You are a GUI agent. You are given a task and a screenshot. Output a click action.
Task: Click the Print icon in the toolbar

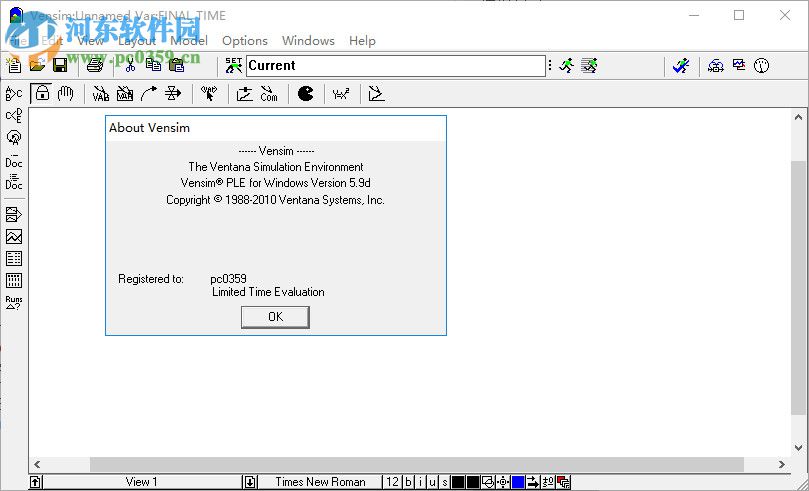click(95, 65)
